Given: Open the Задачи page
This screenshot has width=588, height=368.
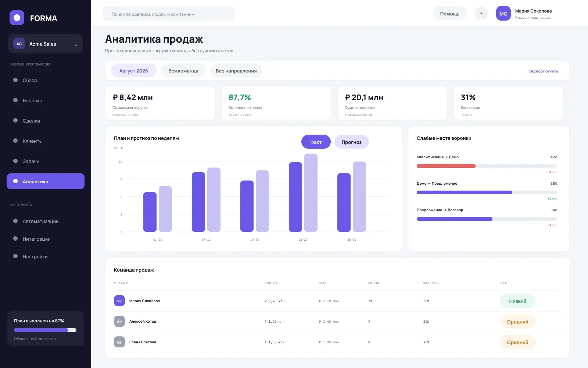Looking at the screenshot, I should 46,161.
